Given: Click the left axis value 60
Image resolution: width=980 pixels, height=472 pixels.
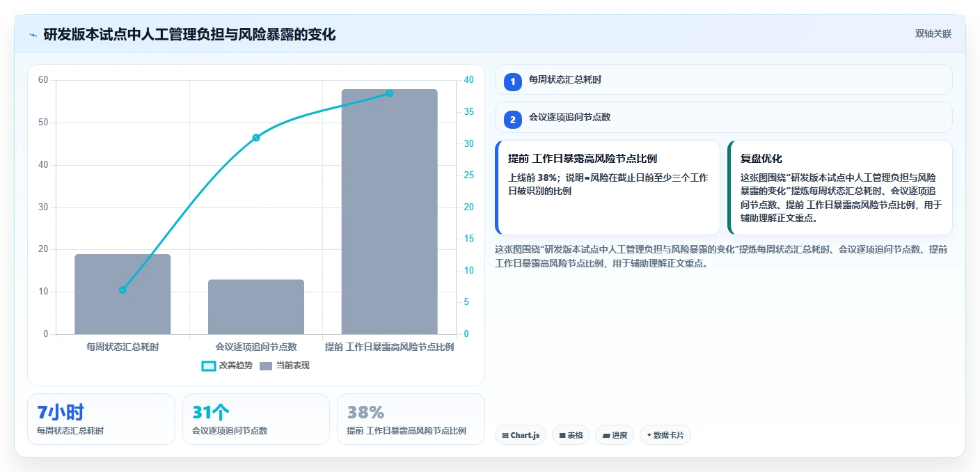Looking at the screenshot, I should pos(43,80).
